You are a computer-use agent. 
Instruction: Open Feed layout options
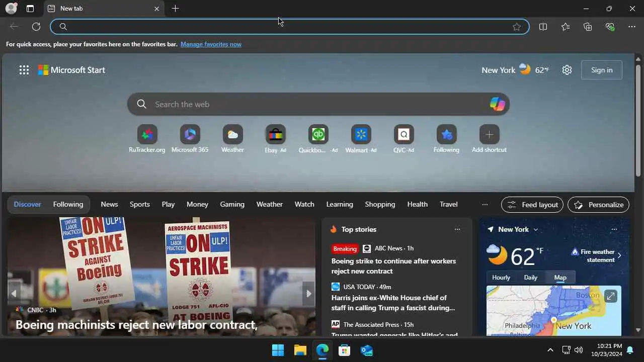[532, 205]
